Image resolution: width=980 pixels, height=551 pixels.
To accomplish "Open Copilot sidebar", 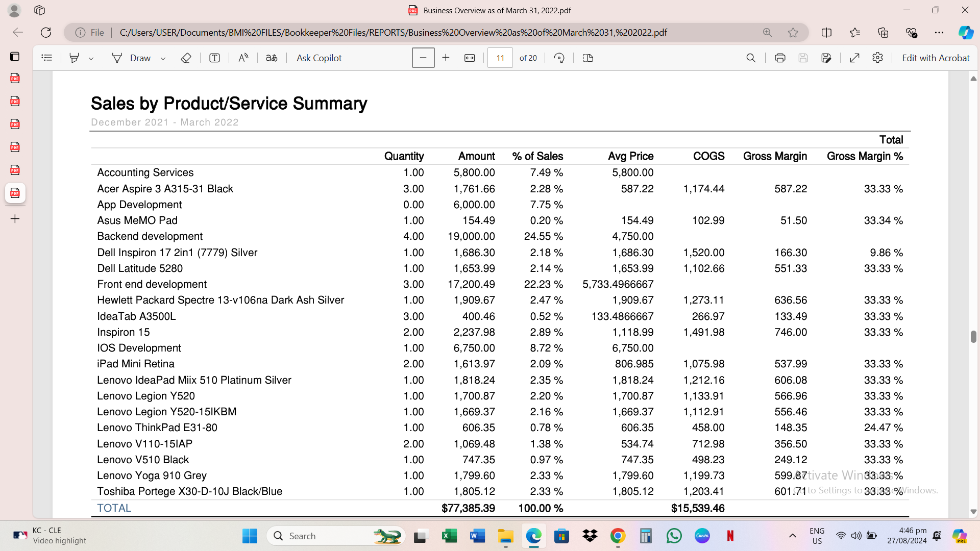I will click(x=966, y=32).
